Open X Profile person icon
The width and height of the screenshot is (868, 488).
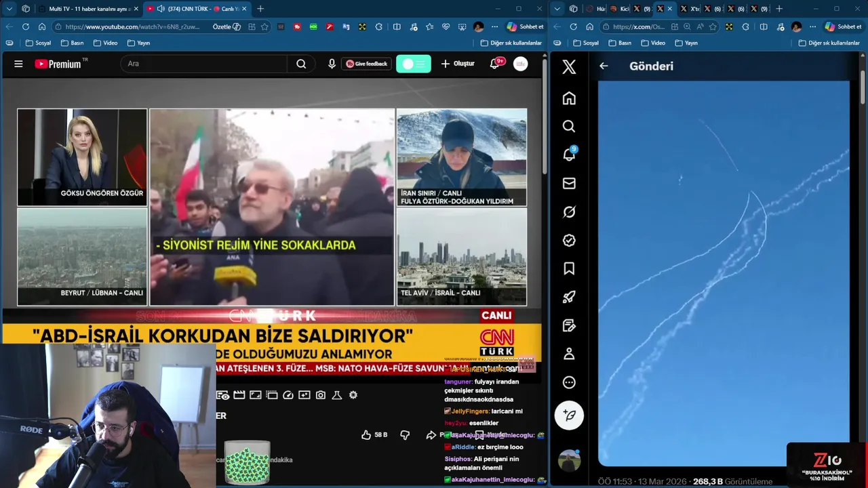coord(569,354)
